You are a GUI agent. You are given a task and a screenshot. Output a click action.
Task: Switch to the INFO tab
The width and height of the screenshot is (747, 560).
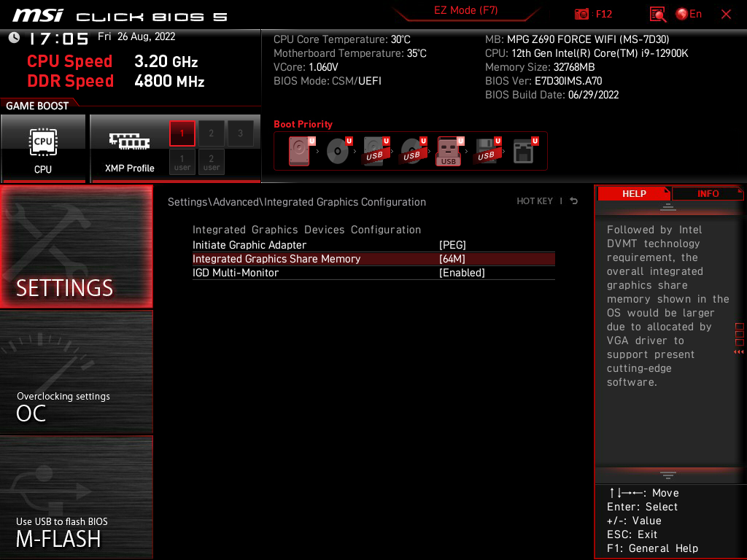pos(708,193)
